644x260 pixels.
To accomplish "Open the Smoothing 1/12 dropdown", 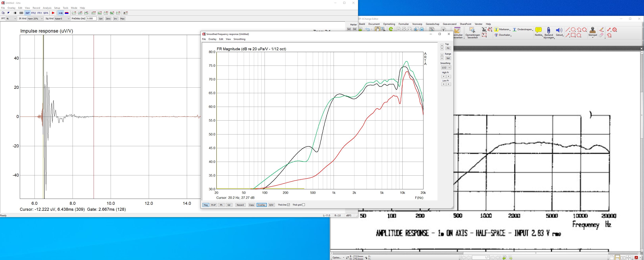I will point(446,68).
